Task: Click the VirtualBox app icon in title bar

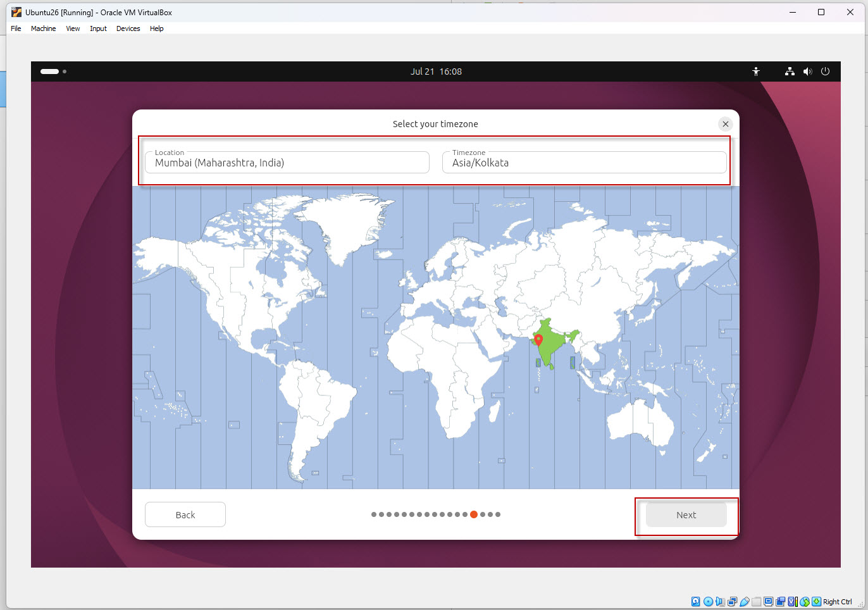Action: (16, 12)
